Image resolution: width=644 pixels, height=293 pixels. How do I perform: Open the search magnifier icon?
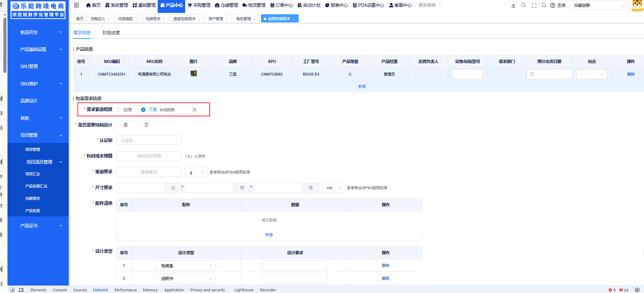pyautogui.click(x=524, y=5)
